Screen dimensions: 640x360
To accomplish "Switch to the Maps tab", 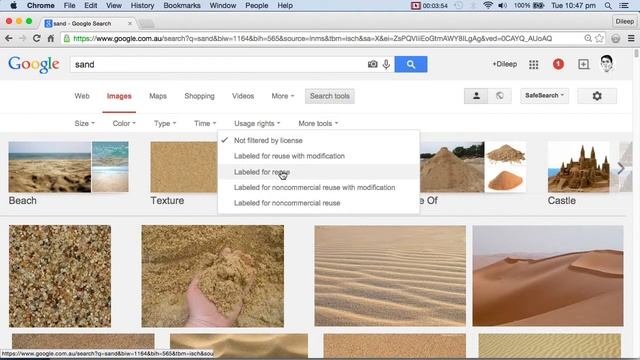I will point(158,96).
